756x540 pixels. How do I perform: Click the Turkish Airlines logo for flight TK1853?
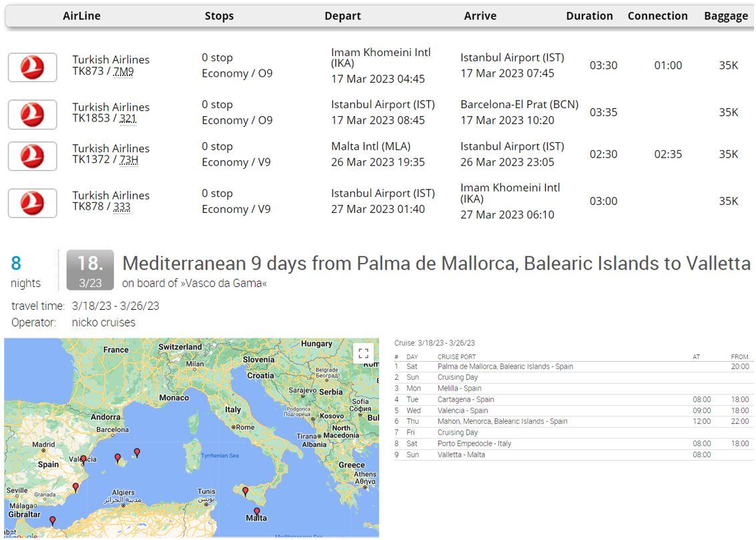(x=32, y=114)
